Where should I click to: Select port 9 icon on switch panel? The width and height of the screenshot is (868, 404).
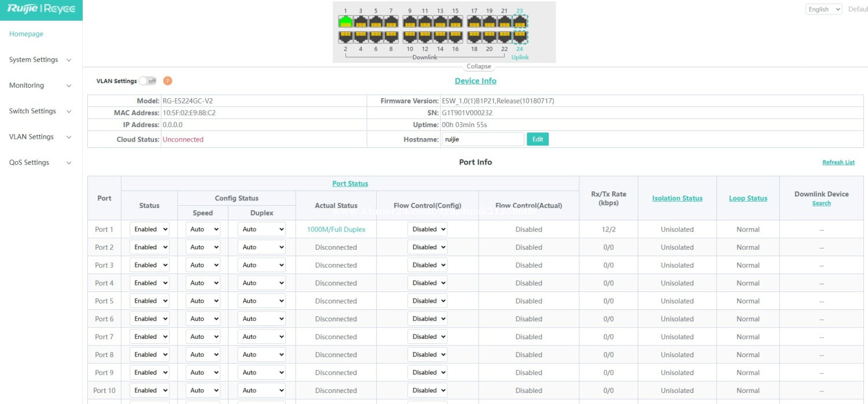410,22
